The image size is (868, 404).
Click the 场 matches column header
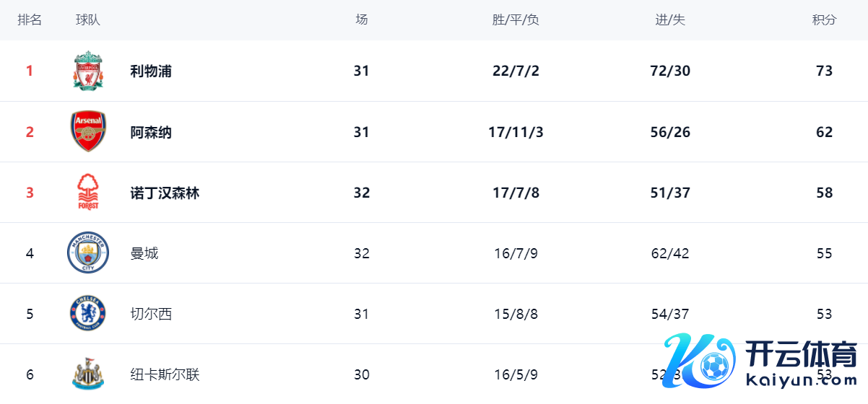[x=362, y=20]
